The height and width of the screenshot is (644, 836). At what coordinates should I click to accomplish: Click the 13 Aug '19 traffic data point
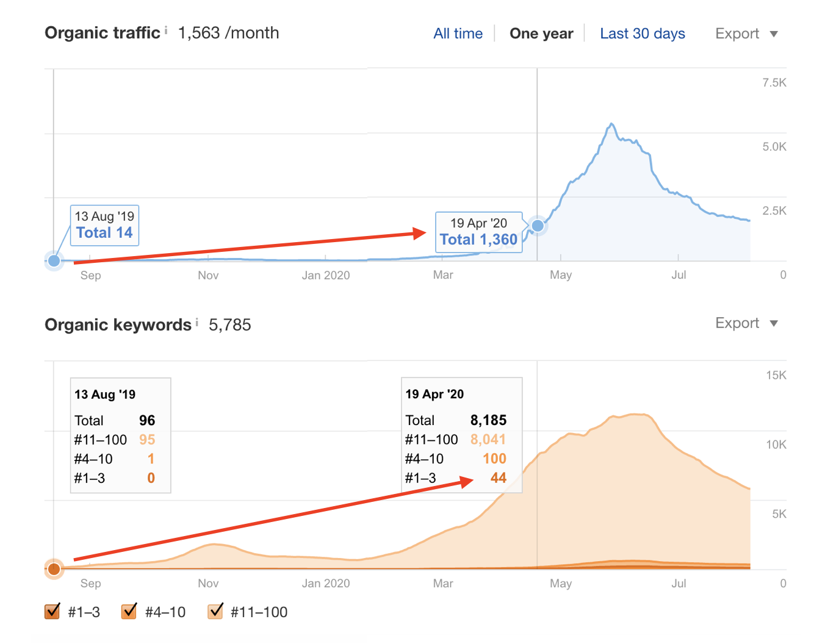(54, 261)
